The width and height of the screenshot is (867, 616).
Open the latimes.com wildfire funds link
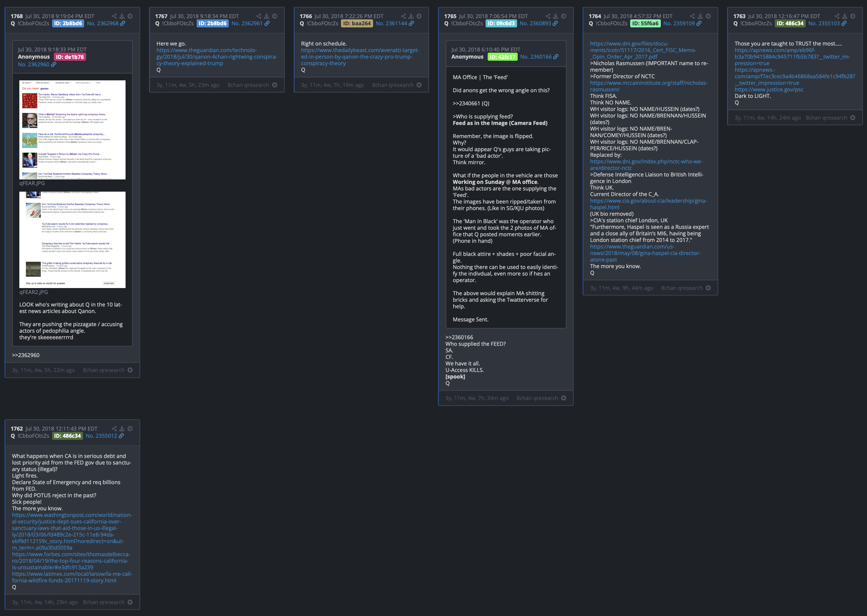point(72,577)
